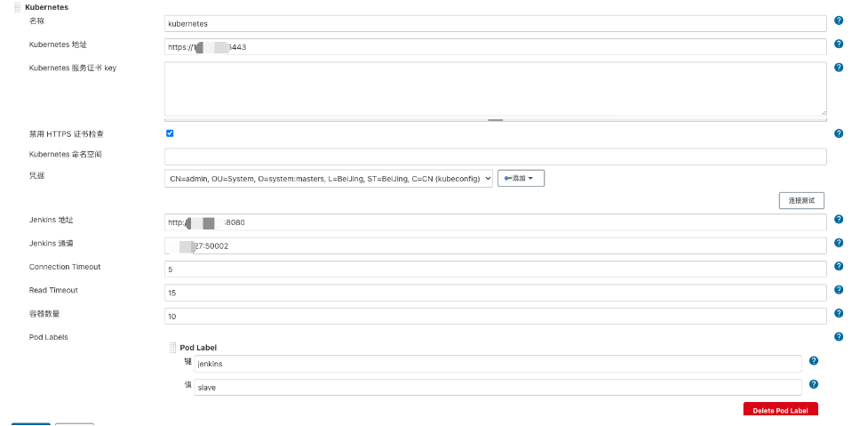868x426 pixels.
Task: Click the Pod Label heading text
Action: (x=198, y=348)
